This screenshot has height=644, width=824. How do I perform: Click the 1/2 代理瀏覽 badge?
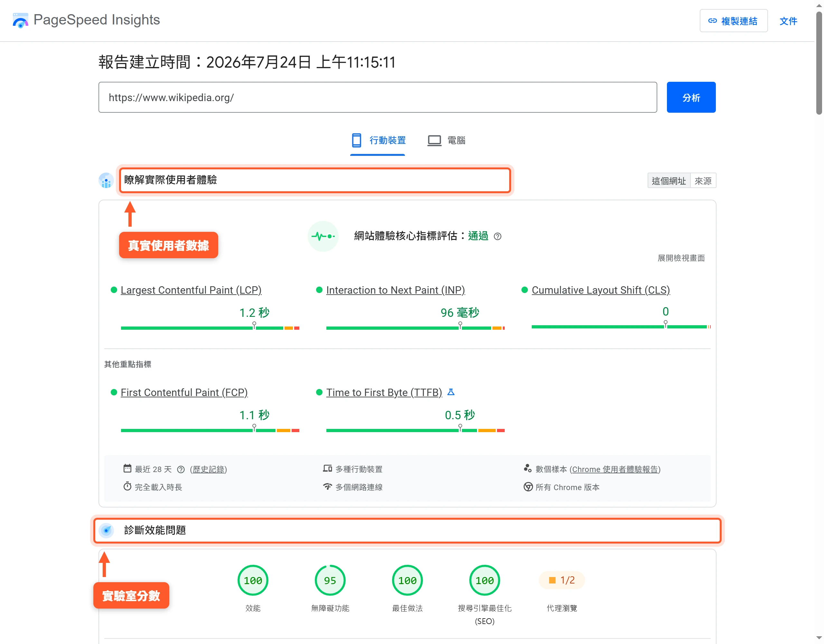(x=562, y=580)
